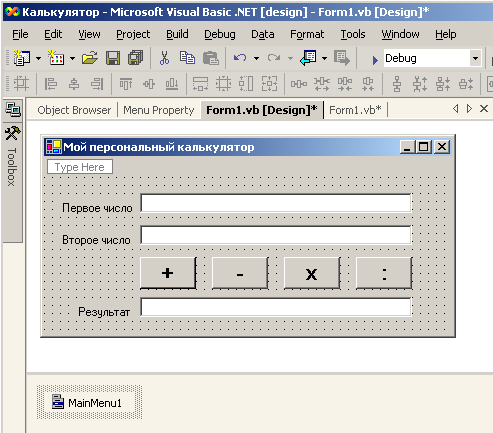The image size is (493, 433).
Task: Click the Copy icon in toolbar
Action: 187,58
